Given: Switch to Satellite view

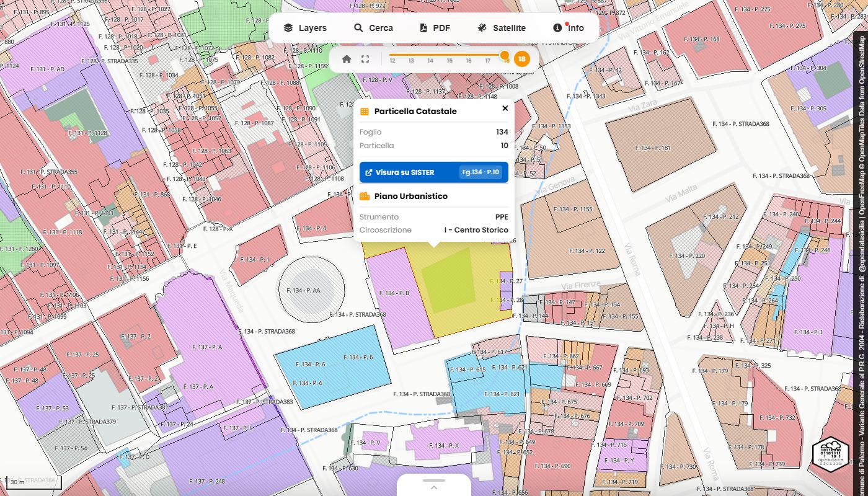Looking at the screenshot, I should (x=502, y=28).
